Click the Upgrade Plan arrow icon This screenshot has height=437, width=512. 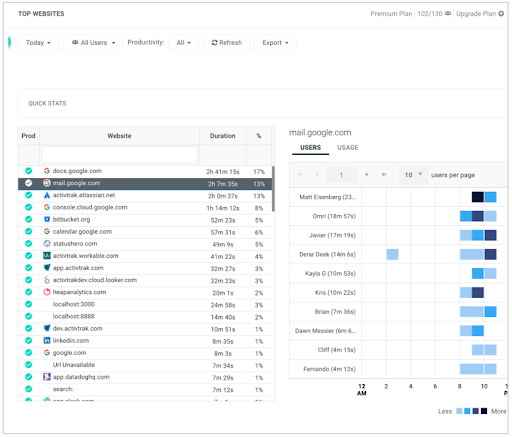click(x=501, y=14)
